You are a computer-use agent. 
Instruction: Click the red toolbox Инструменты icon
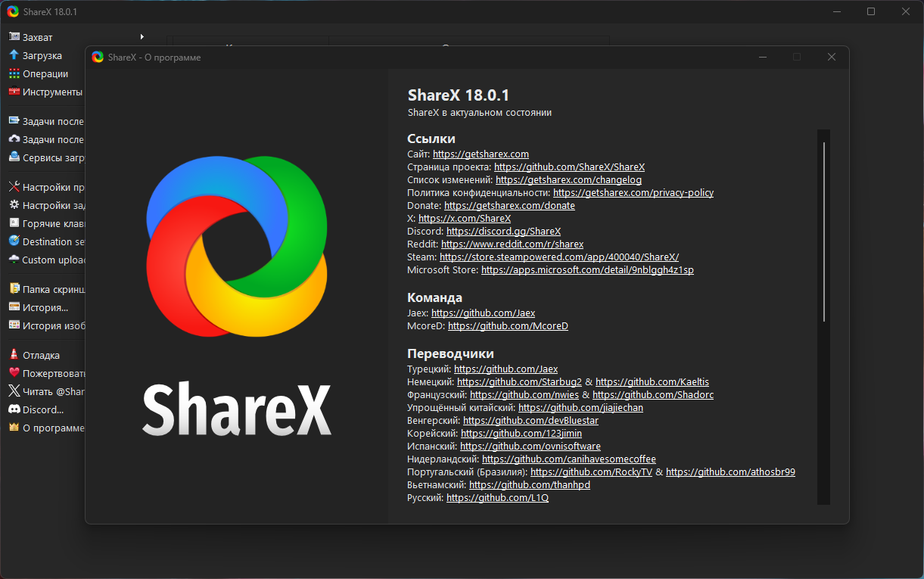coord(14,92)
